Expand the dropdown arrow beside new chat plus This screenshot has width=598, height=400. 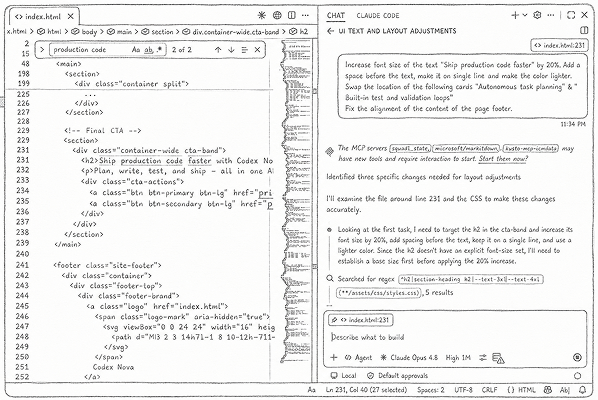click(525, 15)
